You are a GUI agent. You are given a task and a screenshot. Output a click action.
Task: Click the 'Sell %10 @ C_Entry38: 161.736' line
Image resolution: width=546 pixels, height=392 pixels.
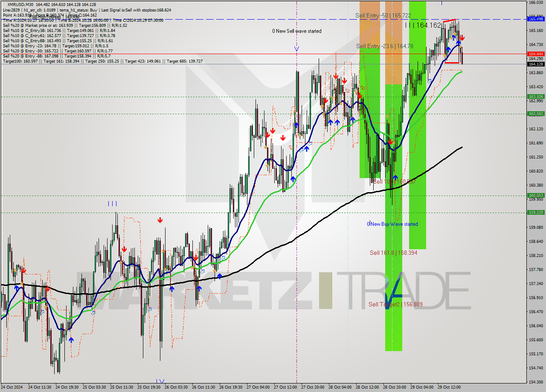tap(59, 30)
